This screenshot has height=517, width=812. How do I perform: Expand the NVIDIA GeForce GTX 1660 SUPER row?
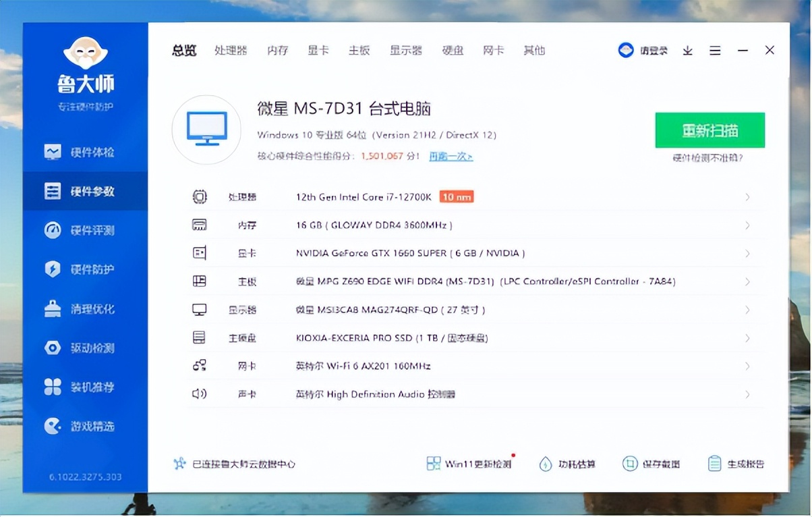tap(472, 253)
